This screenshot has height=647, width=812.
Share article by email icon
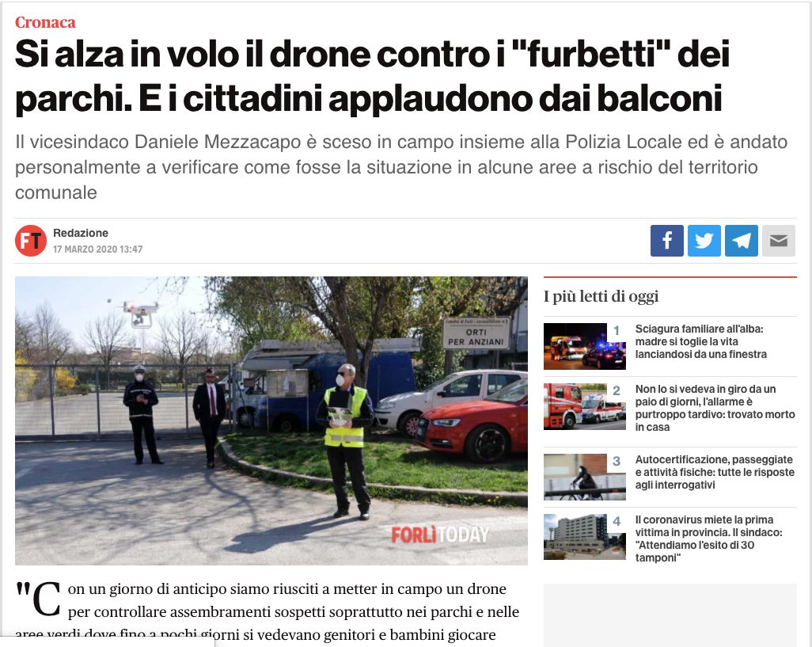point(778,241)
